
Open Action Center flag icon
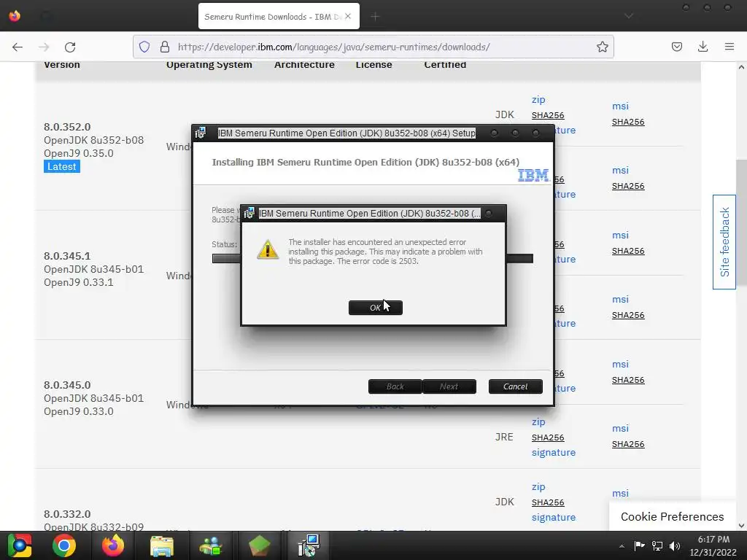[x=639, y=545]
